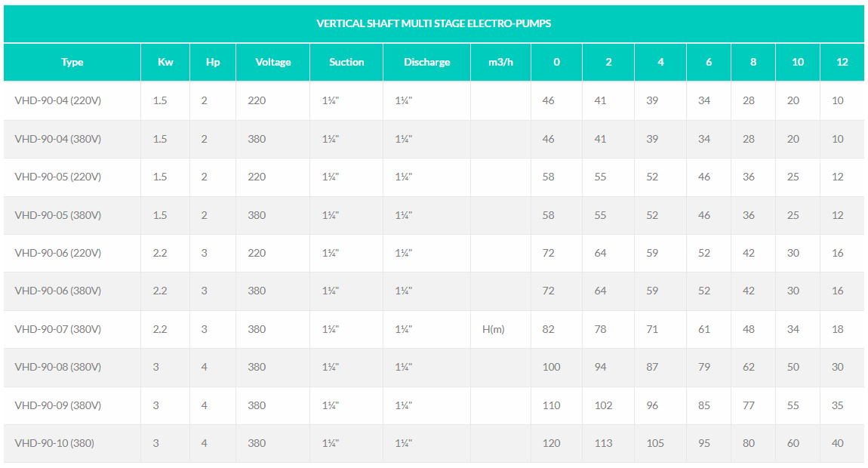Click the table title Vertical Shaft Multi Stage Electro-Pumps
Screen dimensions: 868x468
433,23
